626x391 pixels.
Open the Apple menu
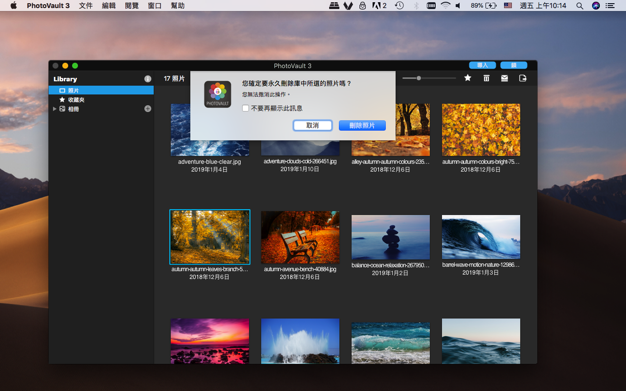pos(14,6)
